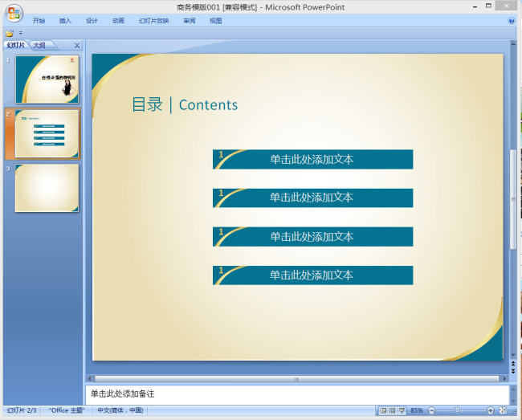Viewport: 522px width, 420px height.
Task: Switch to Slide Sorter view
Action: 393,410
